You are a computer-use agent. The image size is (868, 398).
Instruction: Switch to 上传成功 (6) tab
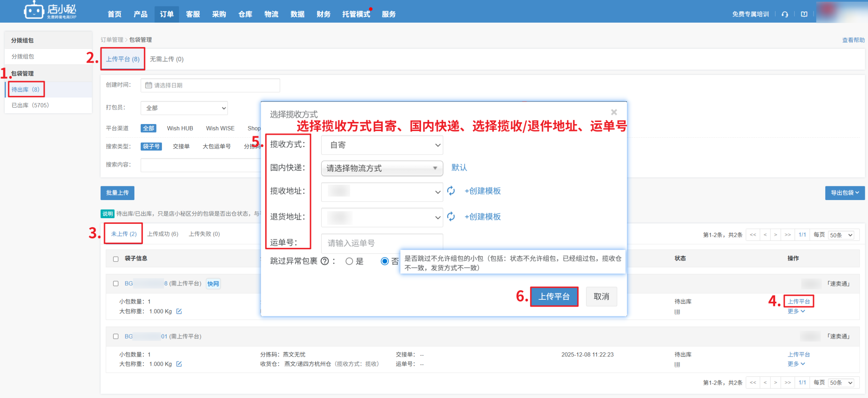pyautogui.click(x=163, y=234)
